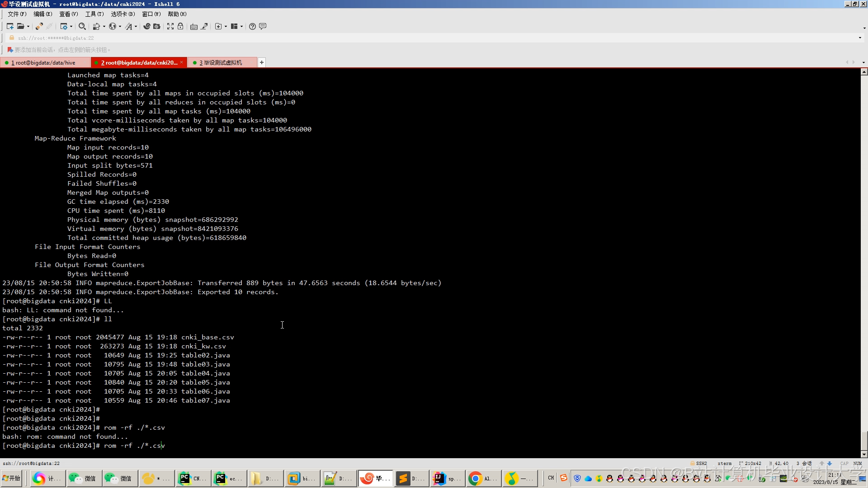Image resolution: width=868 pixels, height=488 pixels.
Task: Expand the font A dropdown arrow
Action: [x=136, y=26]
